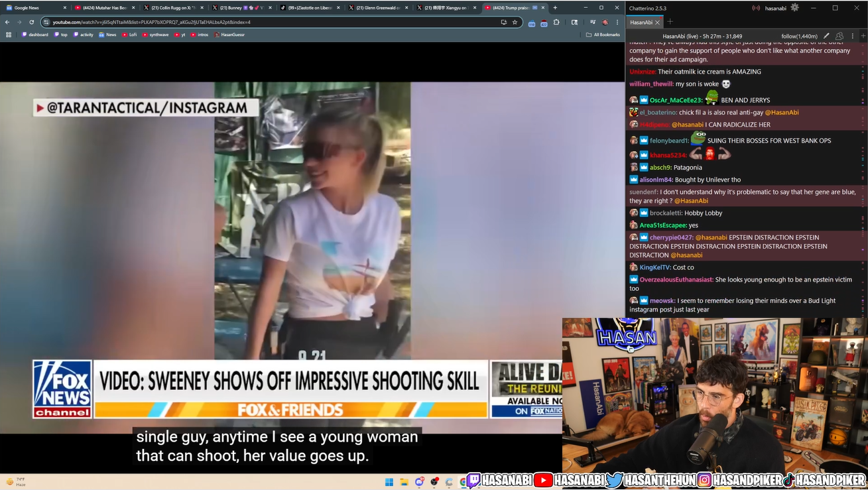Click username suendenf in chat
The image size is (868, 490).
tap(643, 192)
